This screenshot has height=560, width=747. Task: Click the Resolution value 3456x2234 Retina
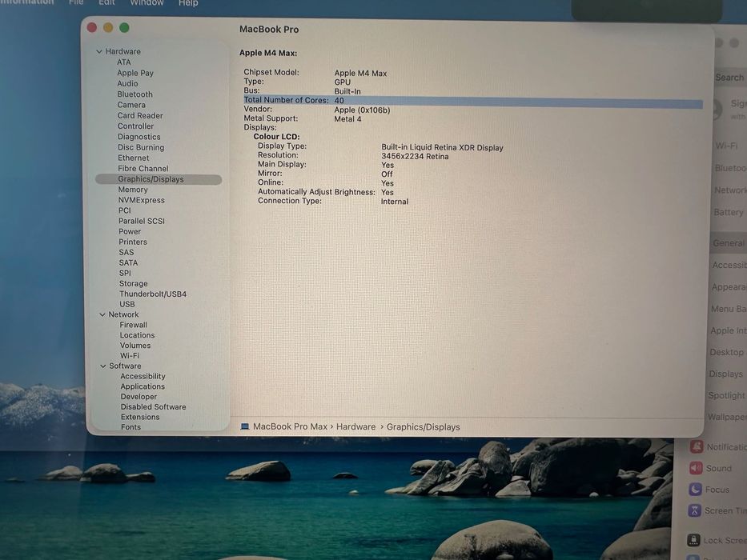(415, 157)
